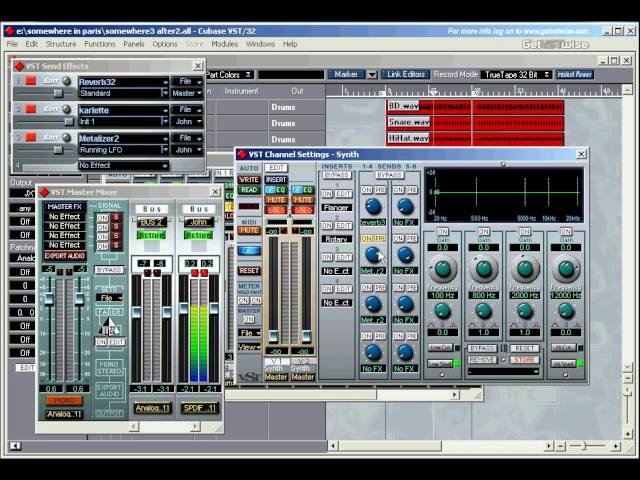The height and width of the screenshot is (480, 640).
Task: Click the Hi Shelf green indicator
Action: pyautogui.click(x=580, y=363)
